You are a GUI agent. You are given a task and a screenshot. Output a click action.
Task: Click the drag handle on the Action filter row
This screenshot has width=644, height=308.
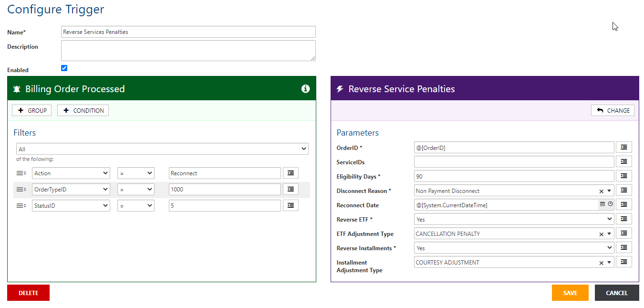tap(20, 173)
